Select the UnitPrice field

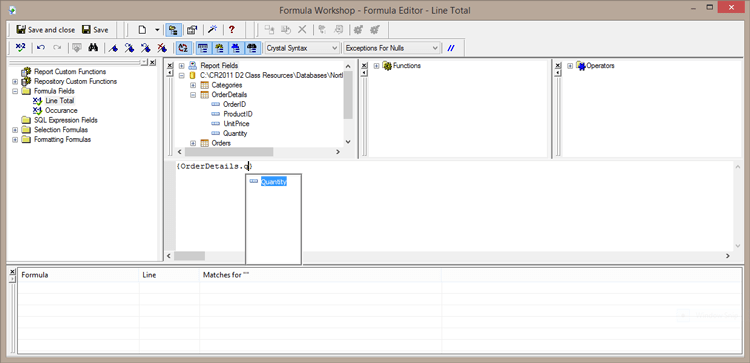(x=236, y=123)
